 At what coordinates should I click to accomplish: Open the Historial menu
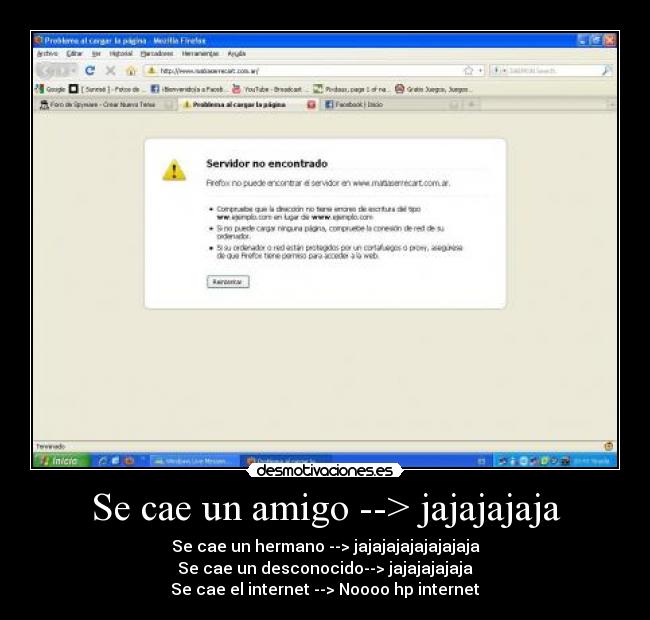[121, 54]
